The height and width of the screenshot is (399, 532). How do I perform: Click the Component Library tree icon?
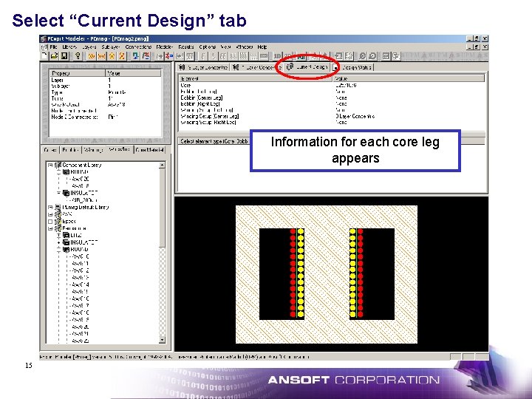58,165
